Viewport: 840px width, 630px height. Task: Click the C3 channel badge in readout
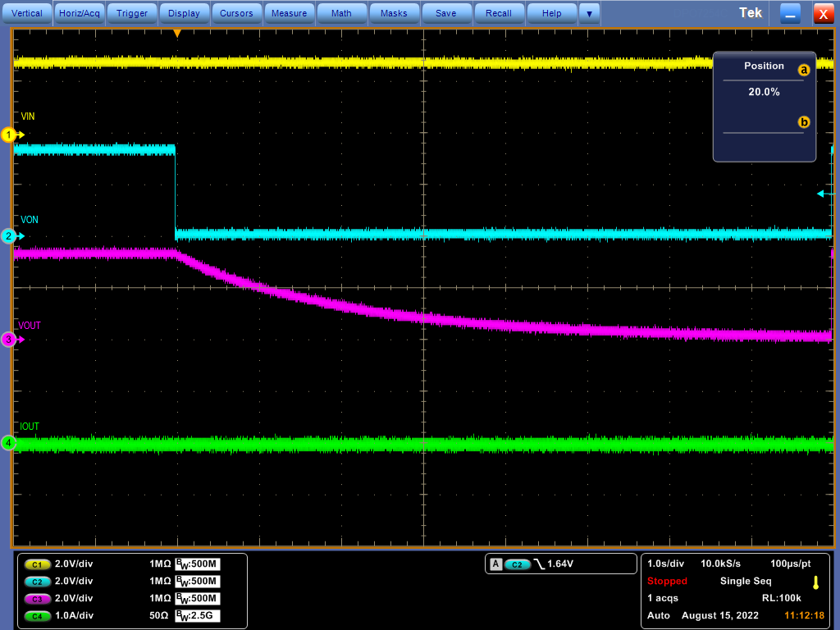pyautogui.click(x=36, y=599)
